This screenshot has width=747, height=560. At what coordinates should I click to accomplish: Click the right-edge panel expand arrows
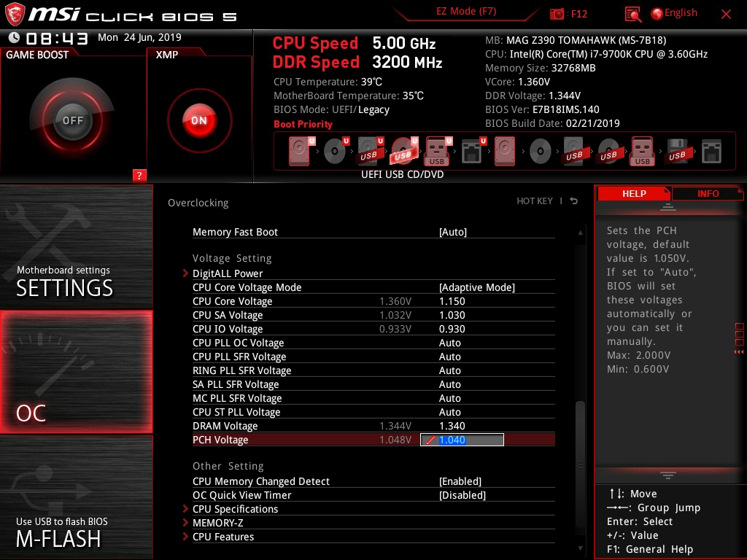(x=739, y=352)
